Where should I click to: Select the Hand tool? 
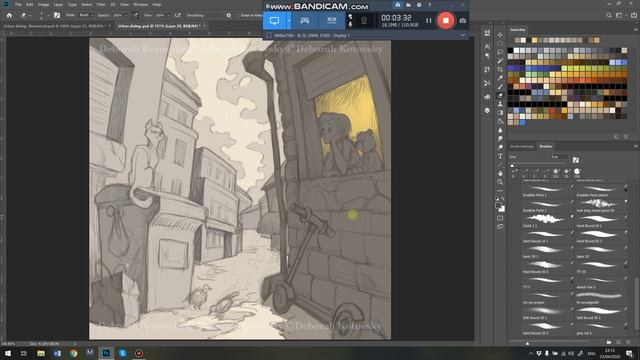tap(500, 173)
